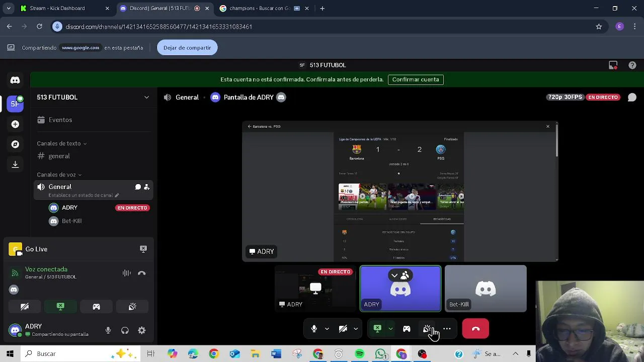Open soundboard icon in call control bar
The height and width of the screenshot is (362, 644).
tap(427, 329)
